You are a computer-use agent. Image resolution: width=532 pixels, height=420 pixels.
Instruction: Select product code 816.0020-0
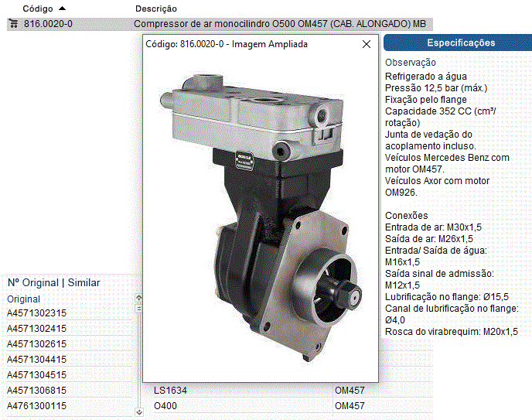pyautogui.click(x=48, y=24)
